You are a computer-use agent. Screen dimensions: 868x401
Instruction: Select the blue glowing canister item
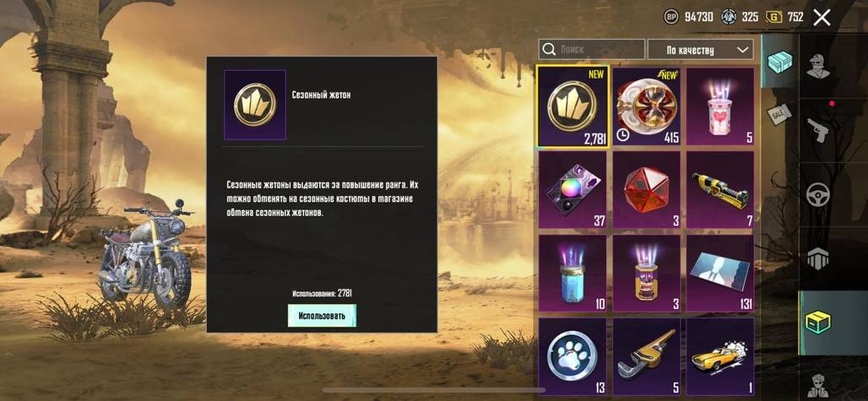(572, 274)
